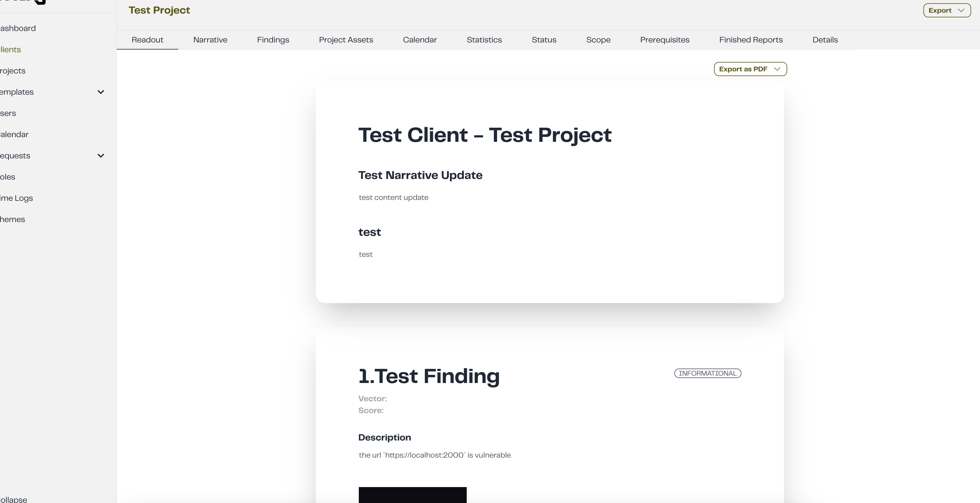This screenshot has width=980, height=503.
Task: Go to Dashboard in the sidebar
Action: point(18,28)
